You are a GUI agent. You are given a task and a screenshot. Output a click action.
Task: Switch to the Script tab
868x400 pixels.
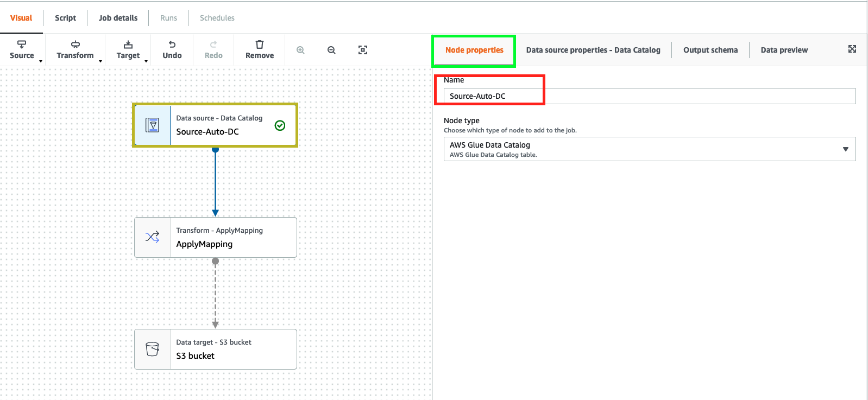tap(65, 18)
